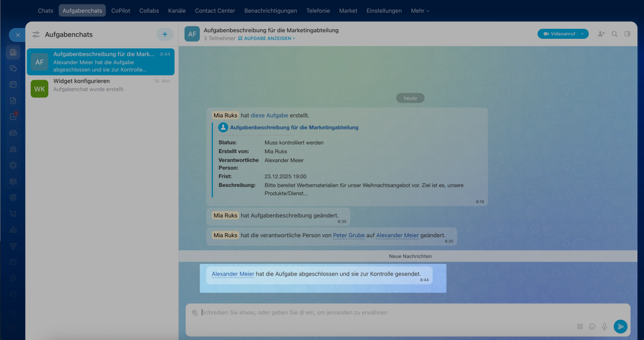644x340 pixels.
Task: Open the documents sidebar icon
Action: click(x=13, y=100)
